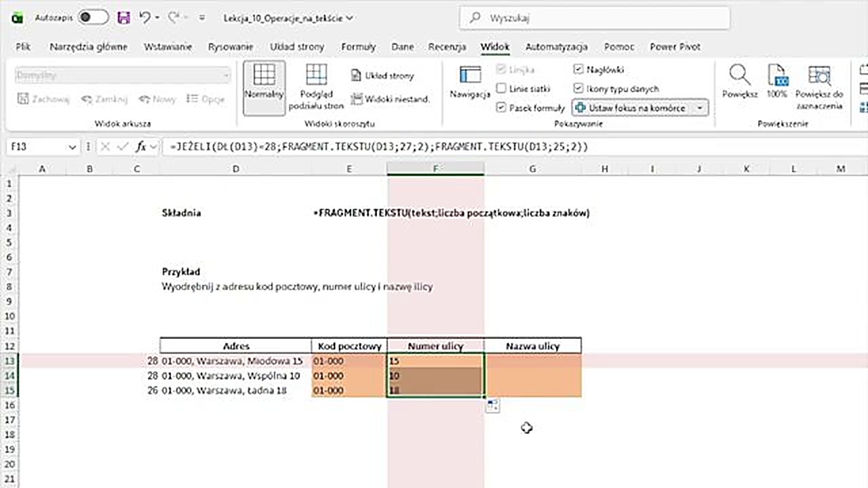Select column D header

point(235,169)
